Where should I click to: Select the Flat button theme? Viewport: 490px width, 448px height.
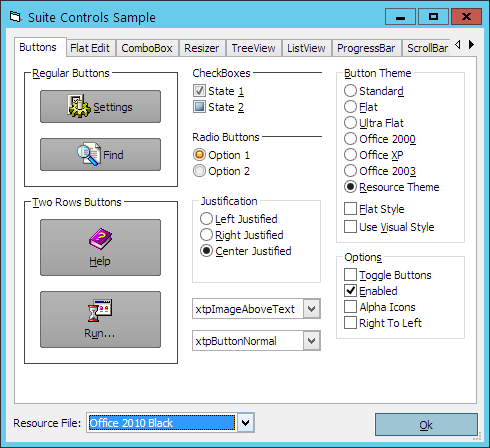(x=361, y=107)
